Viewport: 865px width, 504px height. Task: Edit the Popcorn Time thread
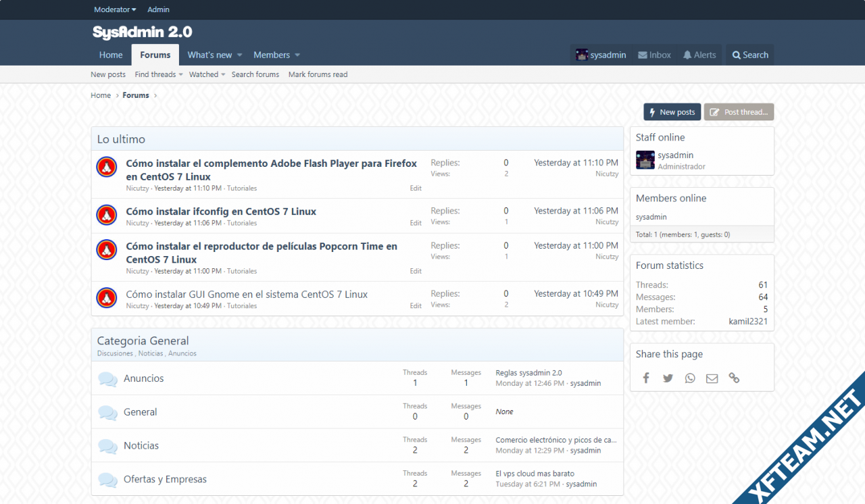tap(416, 271)
